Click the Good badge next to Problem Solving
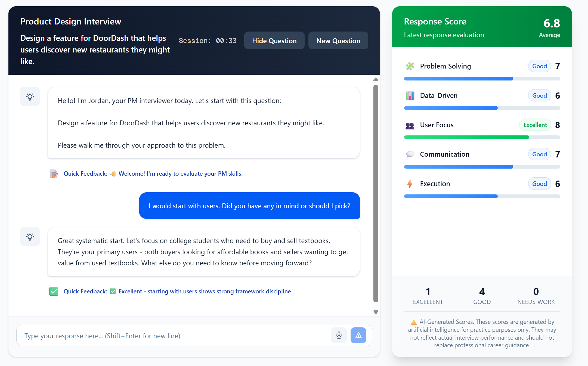588x366 pixels. click(x=539, y=66)
